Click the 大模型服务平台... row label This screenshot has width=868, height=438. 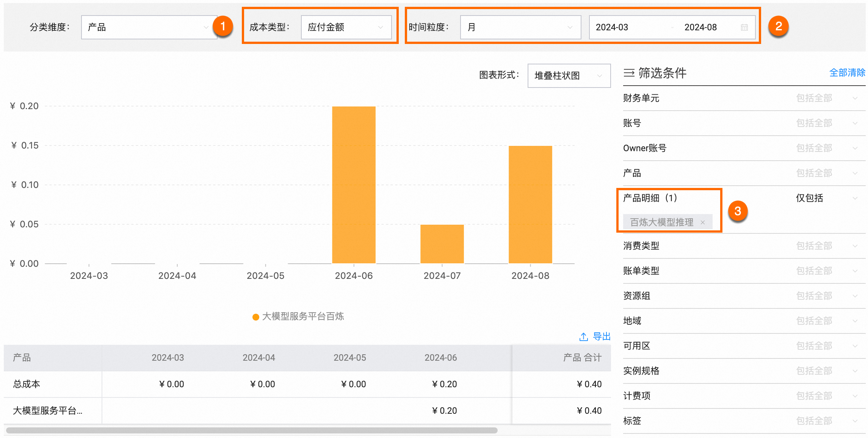tap(47, 411)
